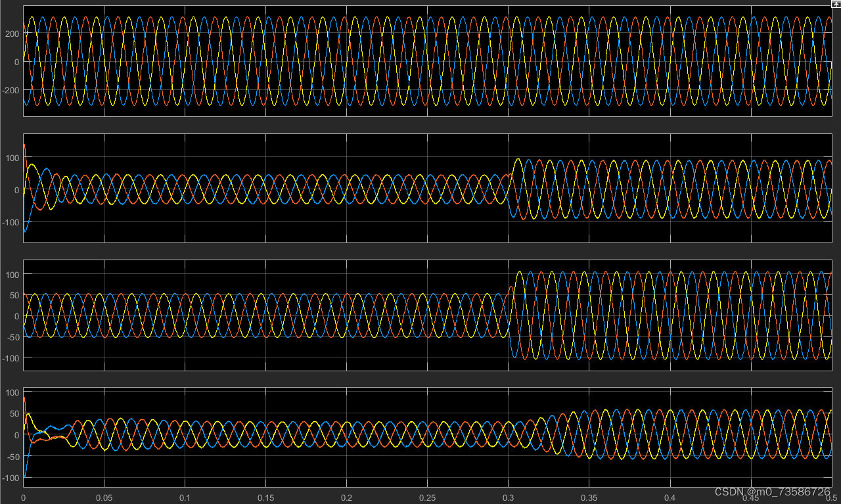
Task: Select the top plot with 200 axis range
Action: tap(428, 61)
